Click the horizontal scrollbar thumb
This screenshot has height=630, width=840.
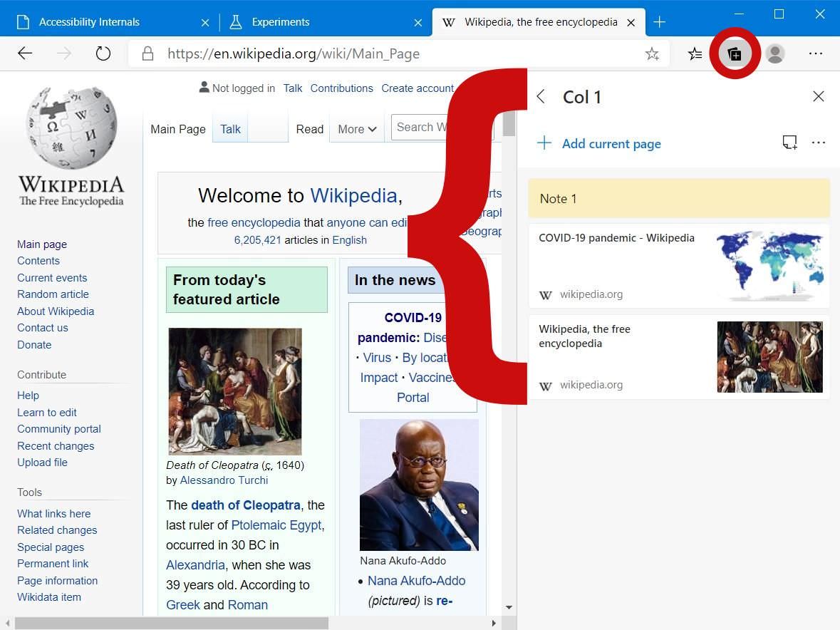coord(172,623)
